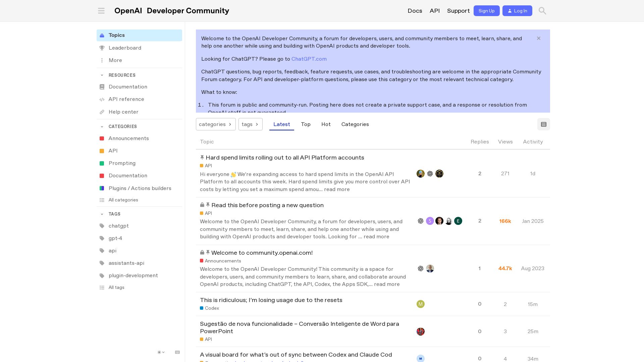Click the API reference code icon

102,99
